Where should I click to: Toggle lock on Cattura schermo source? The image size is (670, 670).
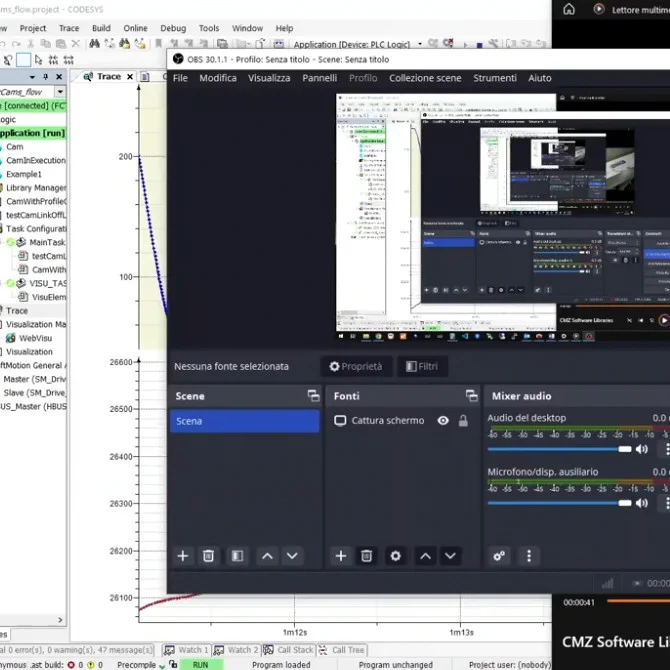click(x=463, y=420)
